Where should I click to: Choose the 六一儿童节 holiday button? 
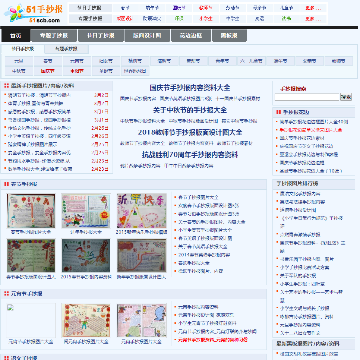252,61
